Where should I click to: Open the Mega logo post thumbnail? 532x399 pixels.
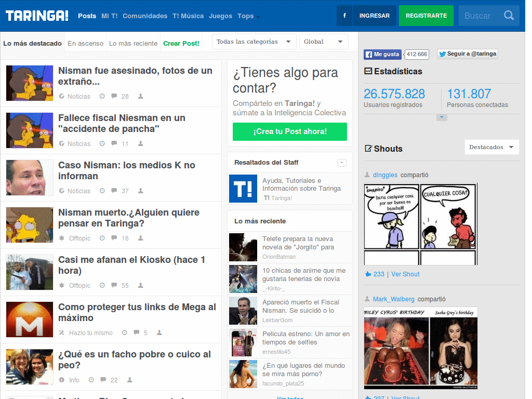point(30,320)
